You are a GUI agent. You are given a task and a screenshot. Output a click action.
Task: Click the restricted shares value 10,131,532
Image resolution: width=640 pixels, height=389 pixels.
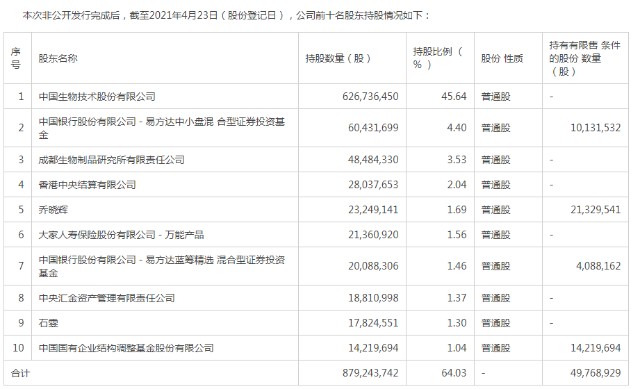[x=596, y=128]
